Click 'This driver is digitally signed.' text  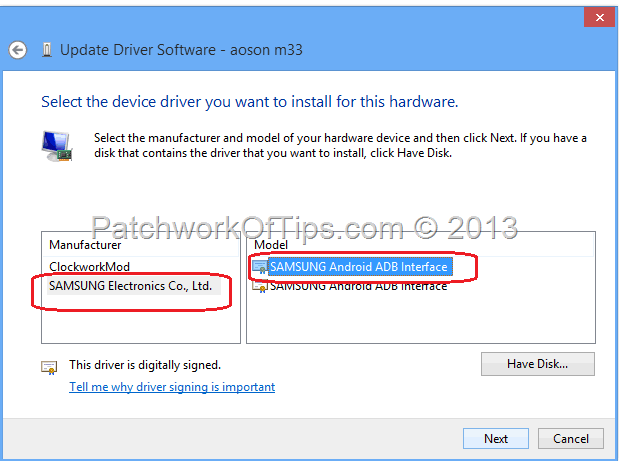pyautogui.click(x=145, y=365)
